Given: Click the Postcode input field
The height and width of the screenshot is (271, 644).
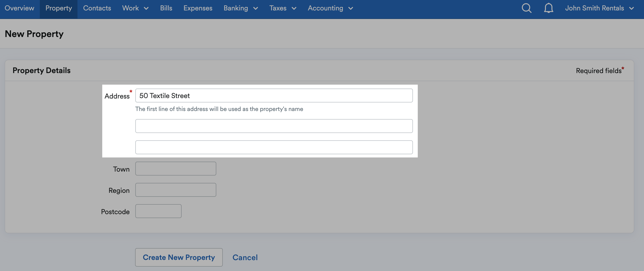Looking at the screenshot, I should (x=158, y=211).
